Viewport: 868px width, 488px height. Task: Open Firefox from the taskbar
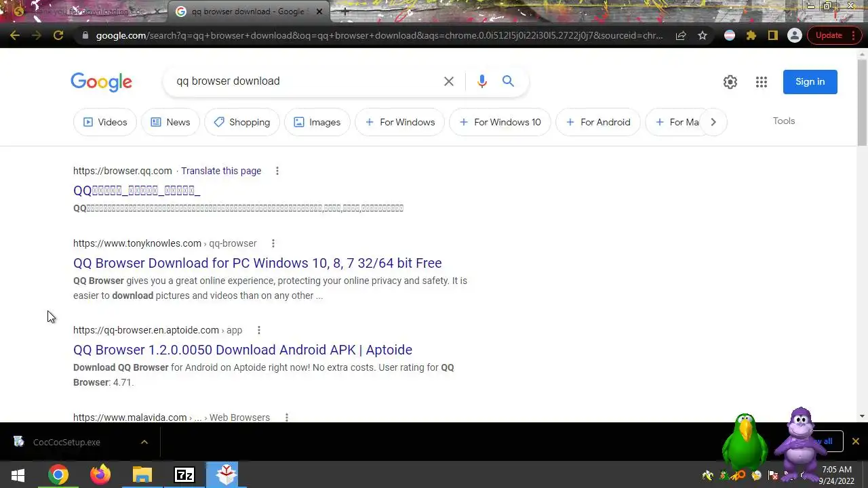tap(100, 475)
